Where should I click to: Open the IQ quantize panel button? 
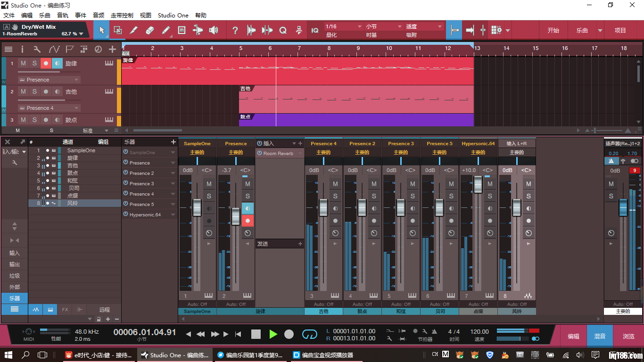point(315,30)
